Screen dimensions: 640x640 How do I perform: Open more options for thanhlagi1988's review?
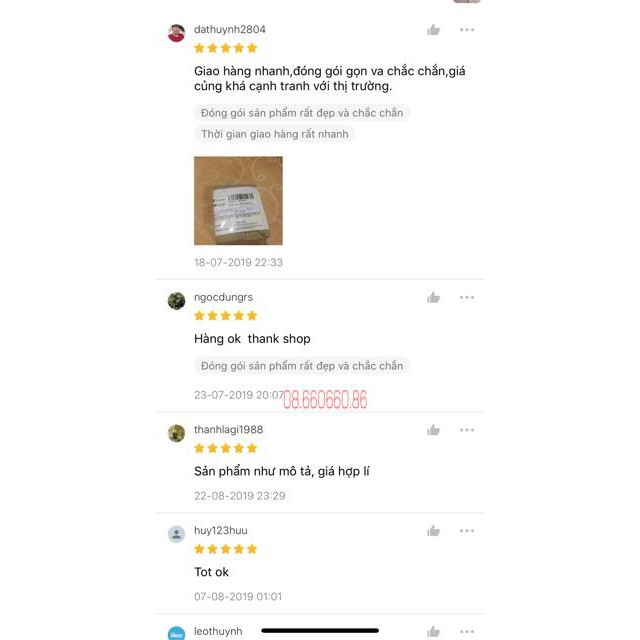tap(467, 430)
